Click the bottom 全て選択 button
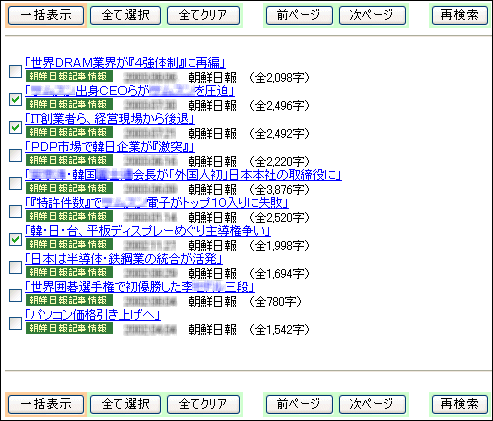This screenshot has width=493, height=421. tap(125, 404)
